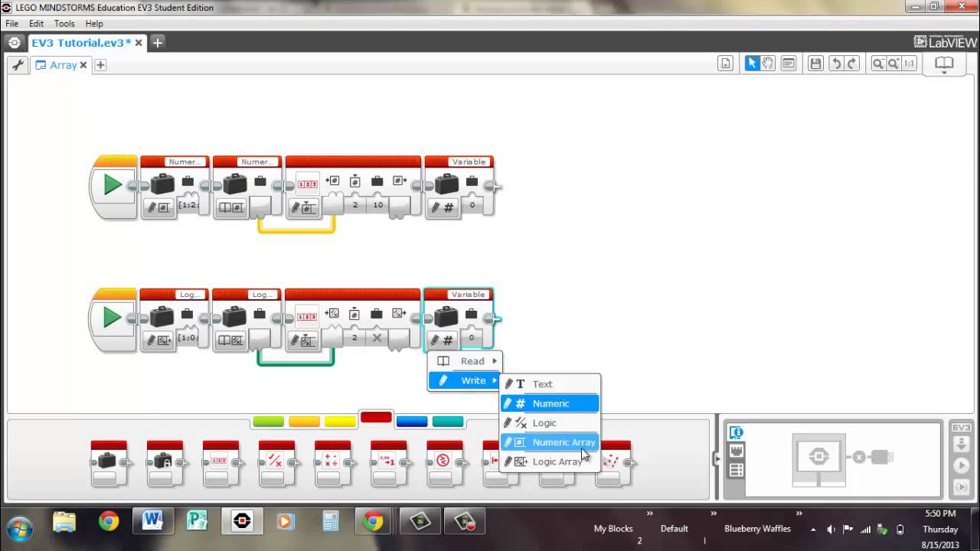
Task: Open write-mode selector on first bottom Logic variable block
Action: pos(159,340)
